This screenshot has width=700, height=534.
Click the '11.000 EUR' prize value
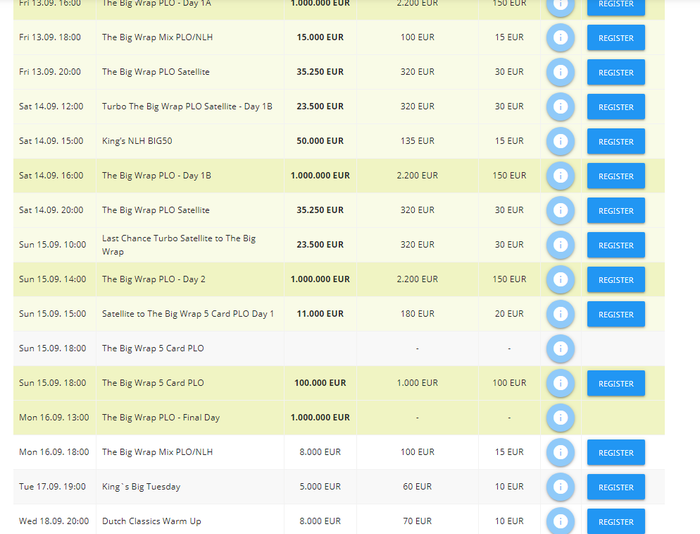pyautogui.click(x=320, y=314)
